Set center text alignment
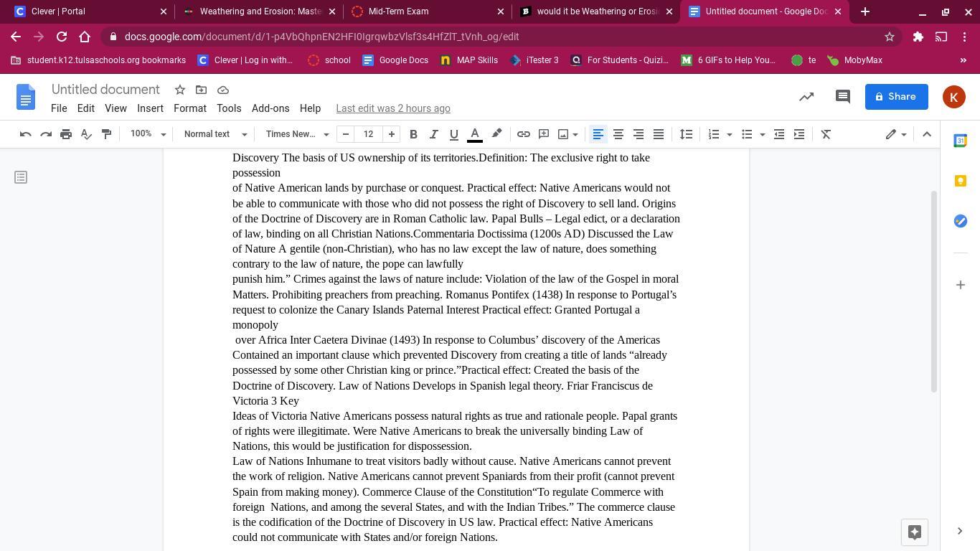Screen dimensions: 980x551 pos(618,134)
